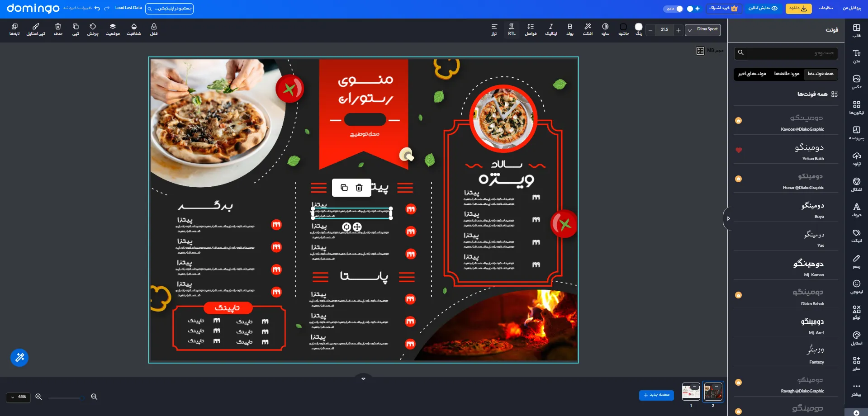Click the New Page (صفحه جدید) button
The width and height of the screenshot is (868, 416).
click(656, 395)
